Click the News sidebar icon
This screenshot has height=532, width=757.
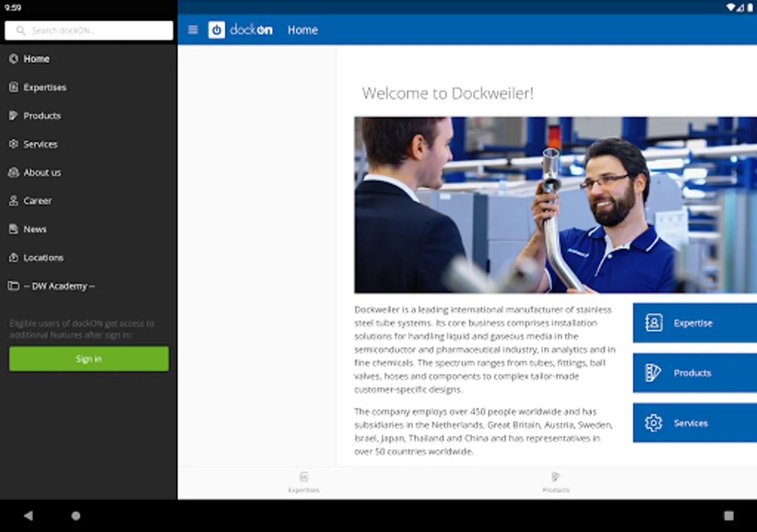[14, 229]
